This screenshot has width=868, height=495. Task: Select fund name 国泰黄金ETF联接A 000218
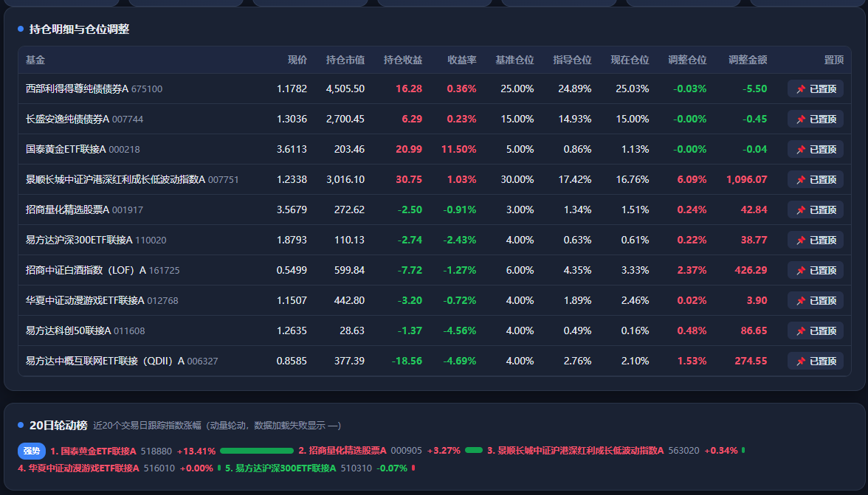point(83,149)
